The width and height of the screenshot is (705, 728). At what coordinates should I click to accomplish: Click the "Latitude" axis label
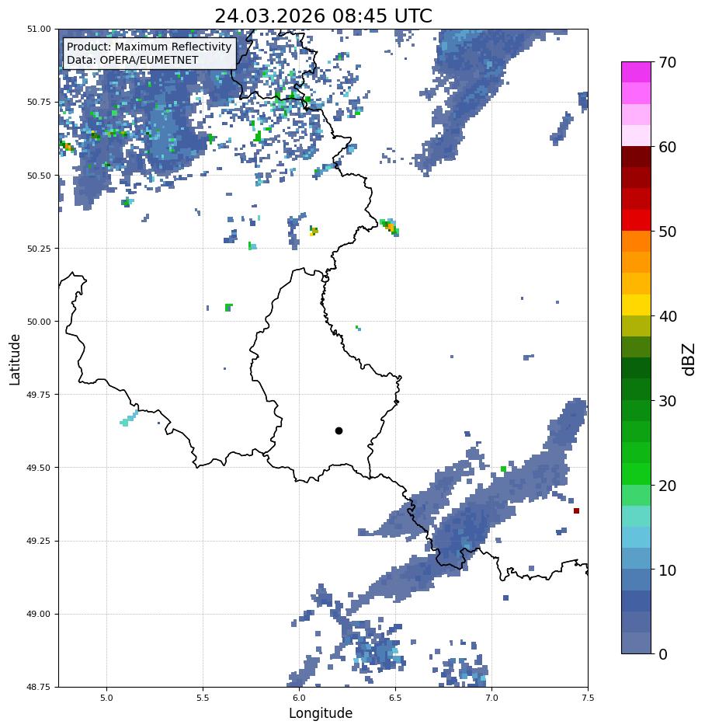[15, 360]
